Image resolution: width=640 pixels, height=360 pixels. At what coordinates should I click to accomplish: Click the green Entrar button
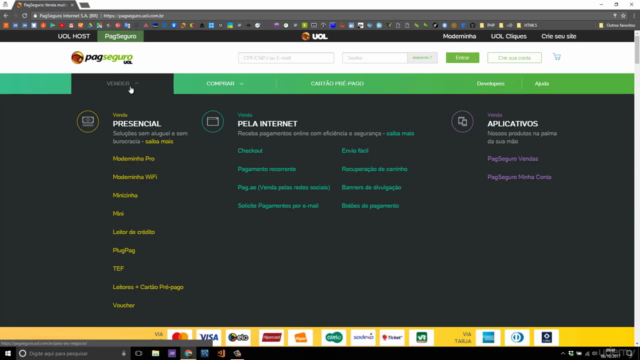(x=462, y=58)
